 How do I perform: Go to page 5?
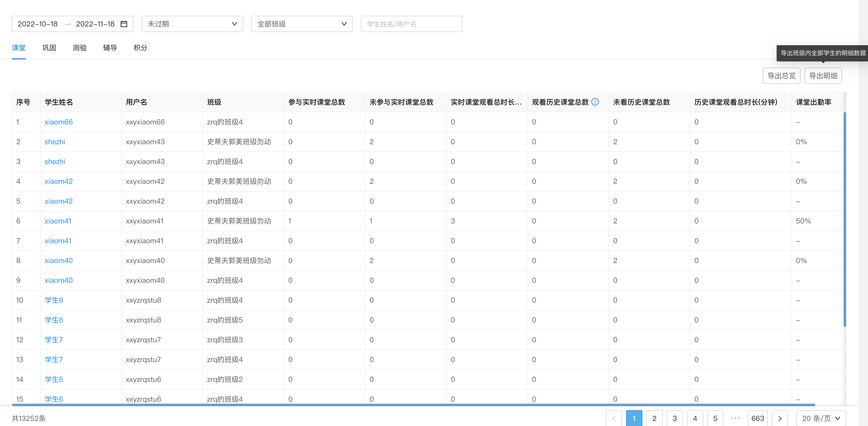click(x=715, y=418)
